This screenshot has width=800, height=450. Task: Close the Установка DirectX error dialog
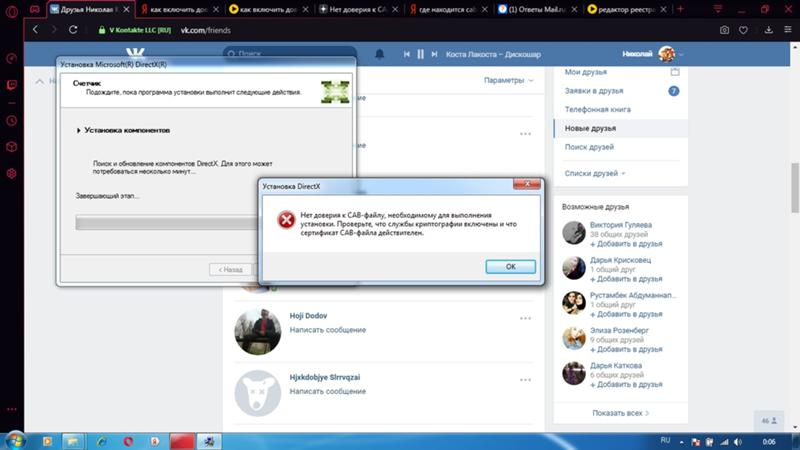click(x=527, y=184)
